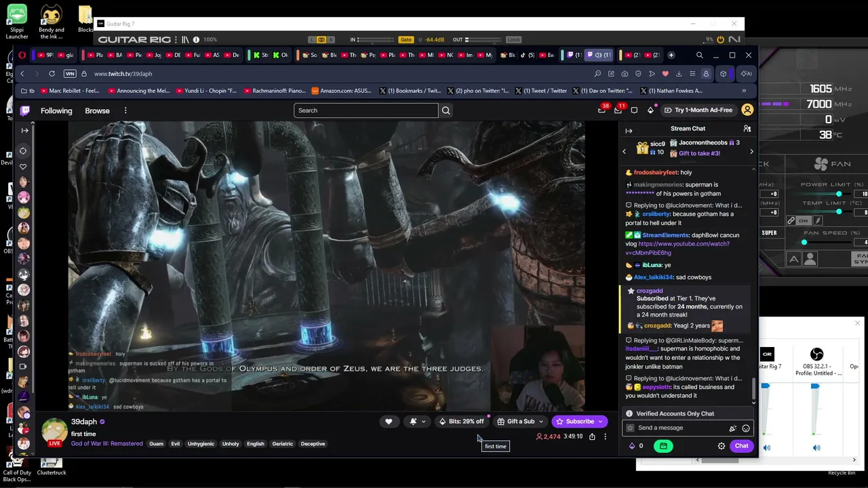Show next gift leaderboard entry arrow

tap(751, 152)
